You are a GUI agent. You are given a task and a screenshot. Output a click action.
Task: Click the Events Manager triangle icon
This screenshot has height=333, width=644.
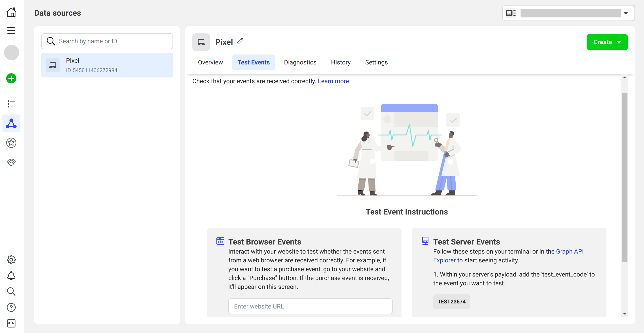(11, 123)
